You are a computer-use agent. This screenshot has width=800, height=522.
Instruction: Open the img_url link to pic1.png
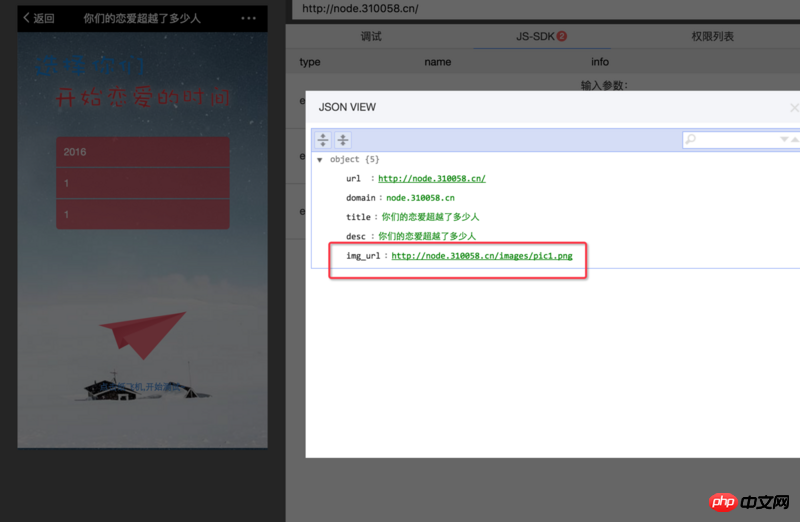[482, 256]
